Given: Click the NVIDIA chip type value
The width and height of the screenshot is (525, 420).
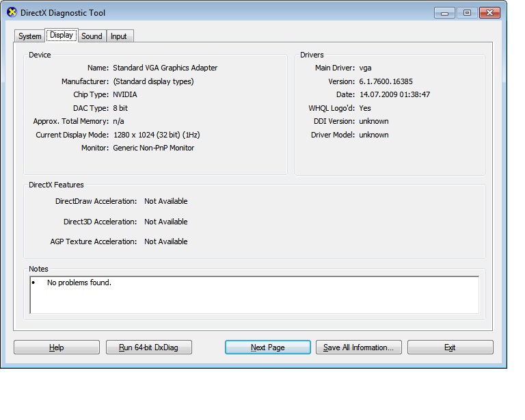Looking at the screenshot, I should click(125, 94).
